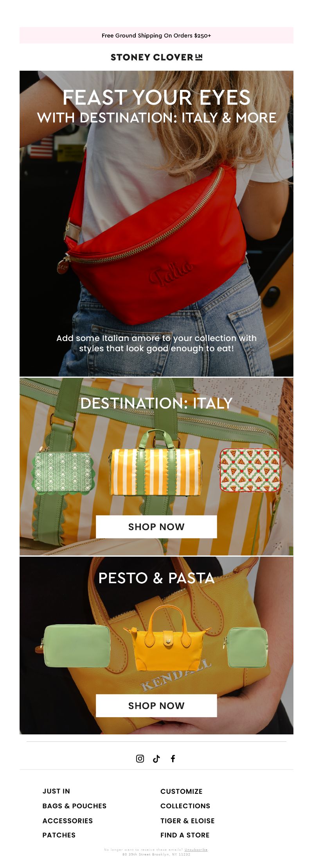Click the free ground shipping banner
Image resolution: width=313 pixels, height=868 pixels.
coord(156,35)
